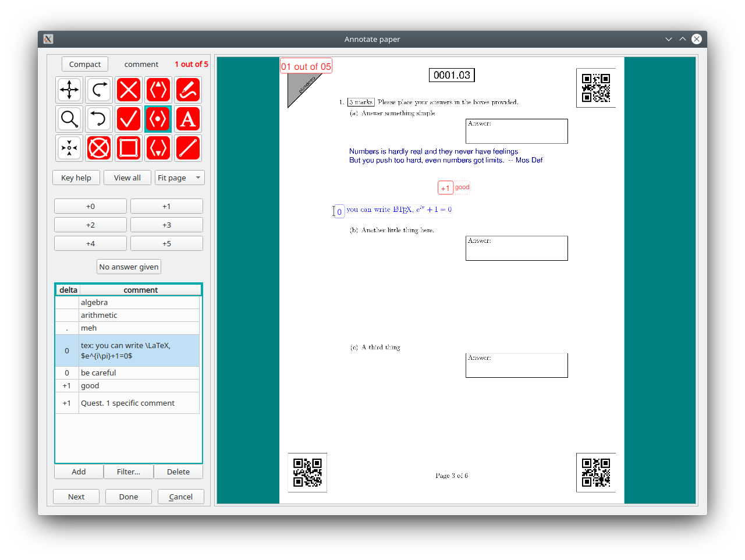
Task: Click the delta column header
Action: [x=68, y=290]
